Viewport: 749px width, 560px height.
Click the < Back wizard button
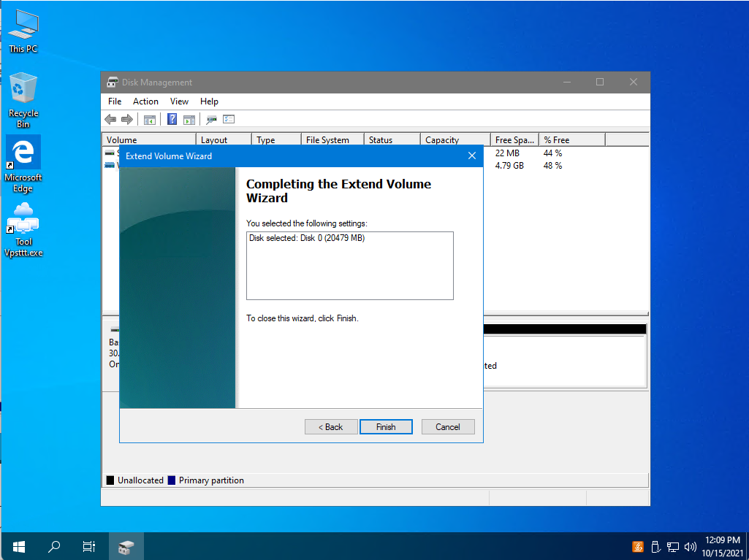click(331, 427)
